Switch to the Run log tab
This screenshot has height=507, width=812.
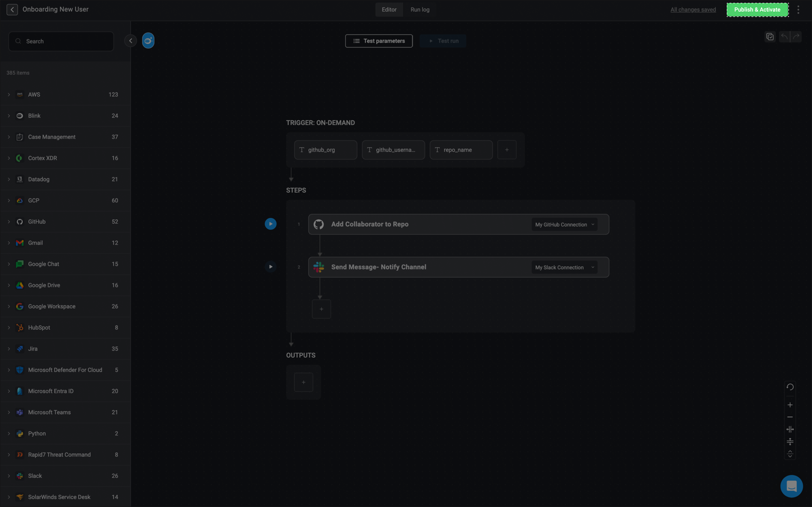(x=420, y=9)
